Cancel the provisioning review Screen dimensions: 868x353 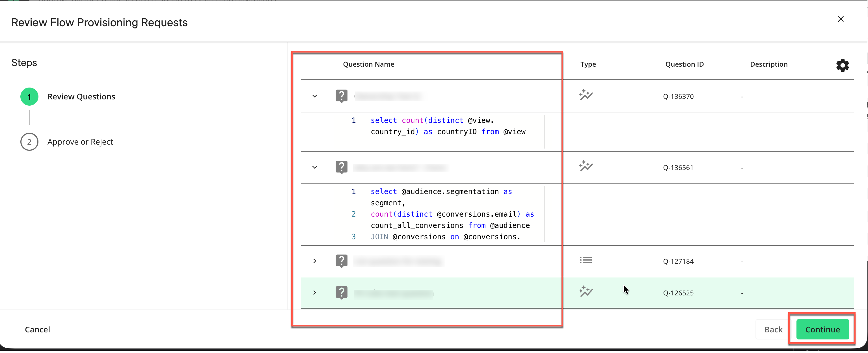[x=37, y=330]
